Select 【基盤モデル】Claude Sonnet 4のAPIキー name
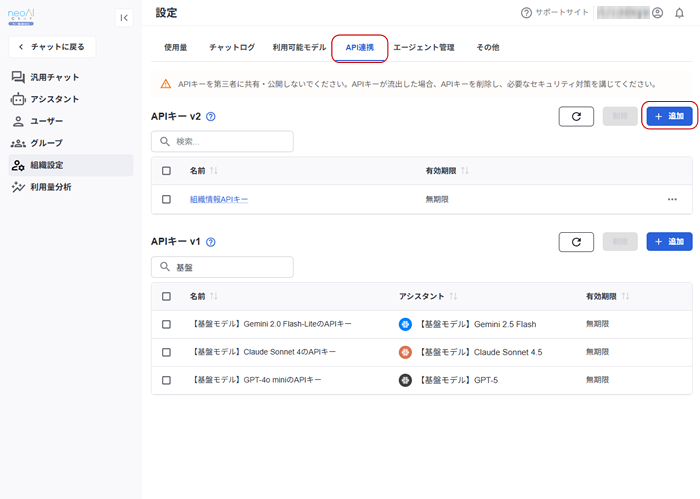The width and height of the screenshot is (700, 499). (263, 352)
